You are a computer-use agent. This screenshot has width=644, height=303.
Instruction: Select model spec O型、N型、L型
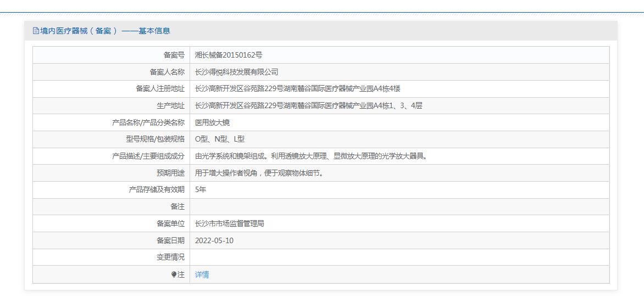[x=220, y=139]
